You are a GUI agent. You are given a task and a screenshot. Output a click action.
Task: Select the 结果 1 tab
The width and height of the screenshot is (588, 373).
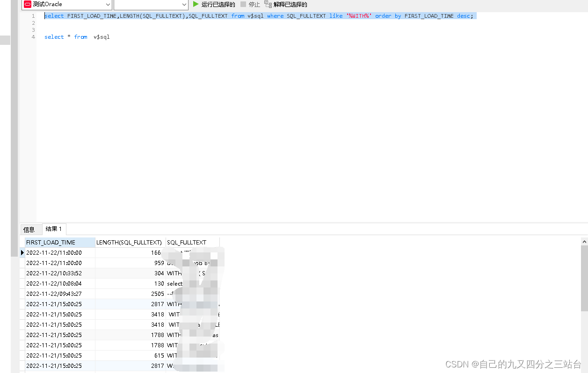pyautogui.click(x=54, y=229)
